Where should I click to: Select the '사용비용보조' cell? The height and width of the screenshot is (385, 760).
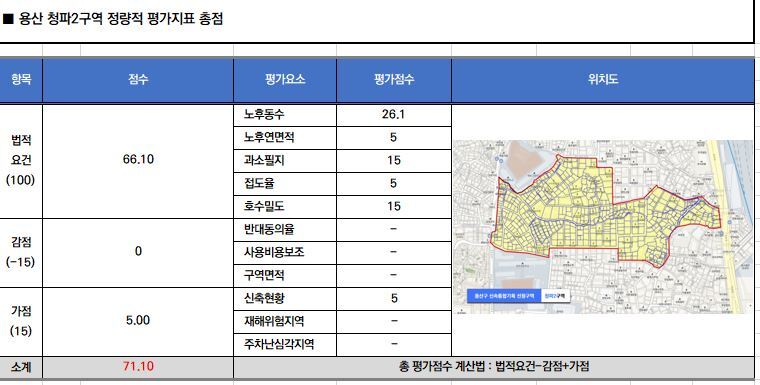[x=285, y=253]
